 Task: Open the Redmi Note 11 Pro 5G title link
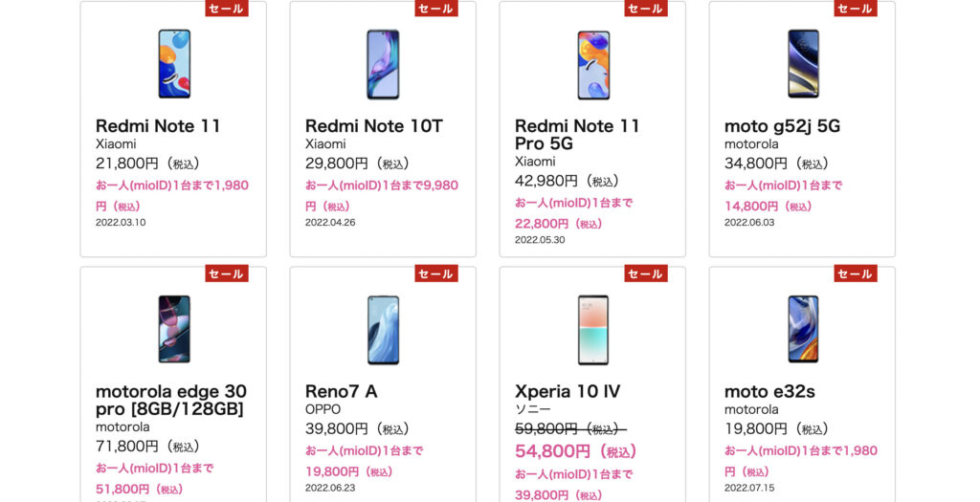click(x=577, y=135)
